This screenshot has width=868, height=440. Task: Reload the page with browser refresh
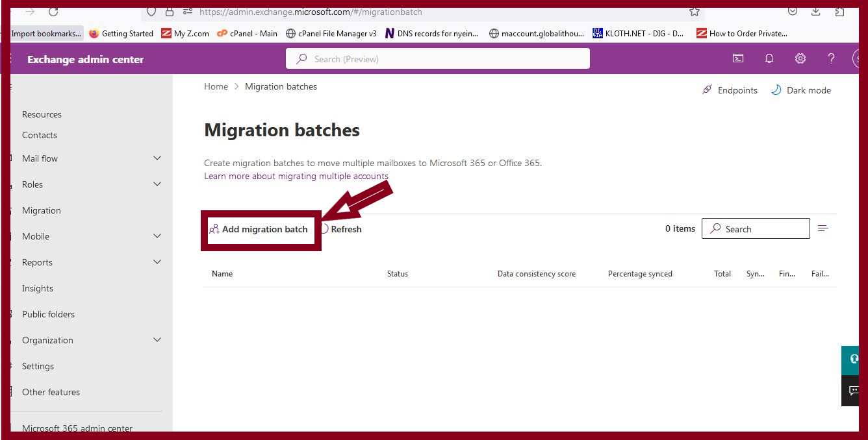(x=53, y=11)
